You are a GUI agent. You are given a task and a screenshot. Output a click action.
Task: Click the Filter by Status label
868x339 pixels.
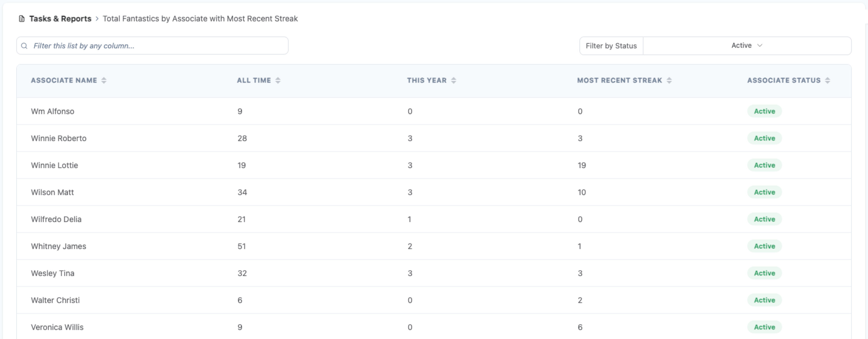click(611, 46)
